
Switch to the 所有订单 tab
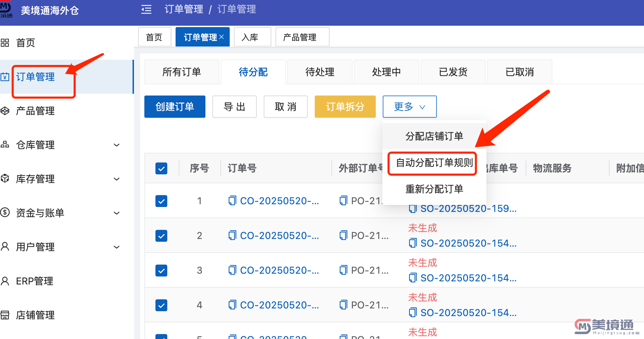pos(182,72)
